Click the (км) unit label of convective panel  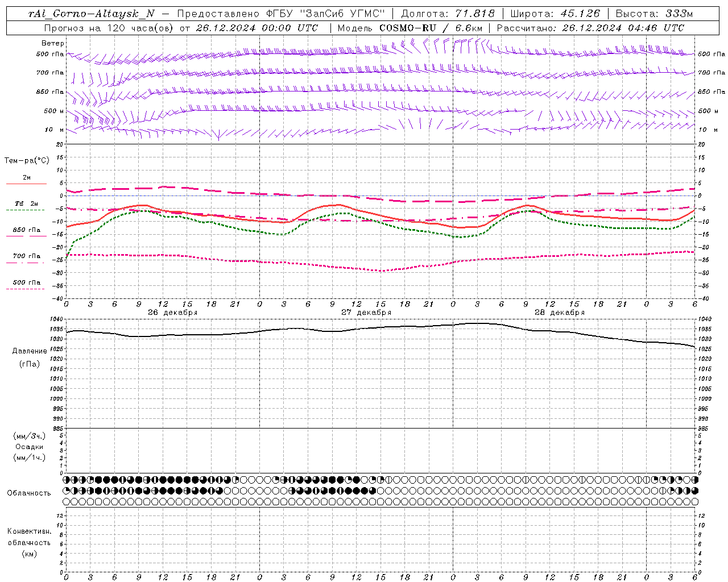(x=30, y=553)
